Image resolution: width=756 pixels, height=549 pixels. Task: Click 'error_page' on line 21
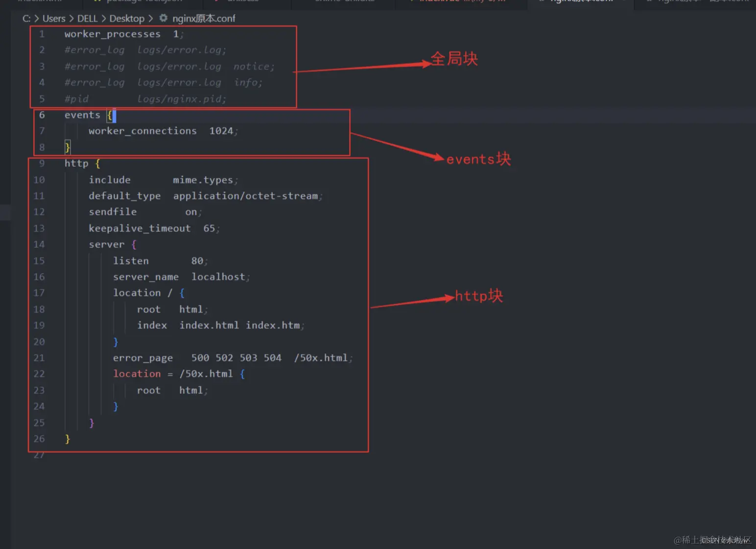click(143, 358)
